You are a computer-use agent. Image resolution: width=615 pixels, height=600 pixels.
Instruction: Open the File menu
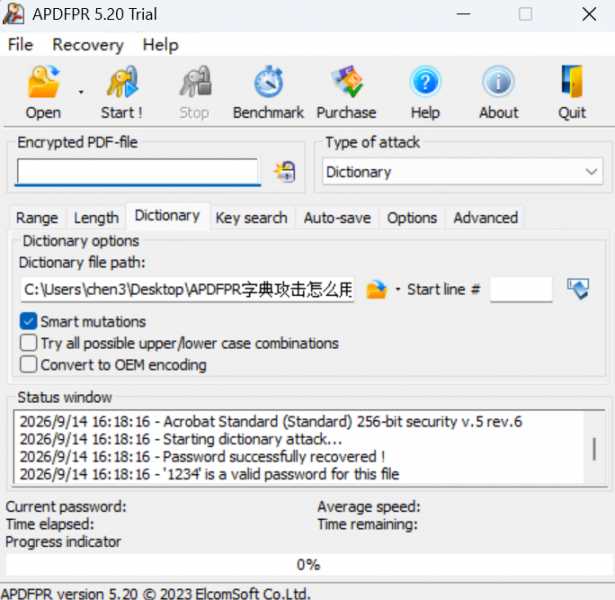20,45
